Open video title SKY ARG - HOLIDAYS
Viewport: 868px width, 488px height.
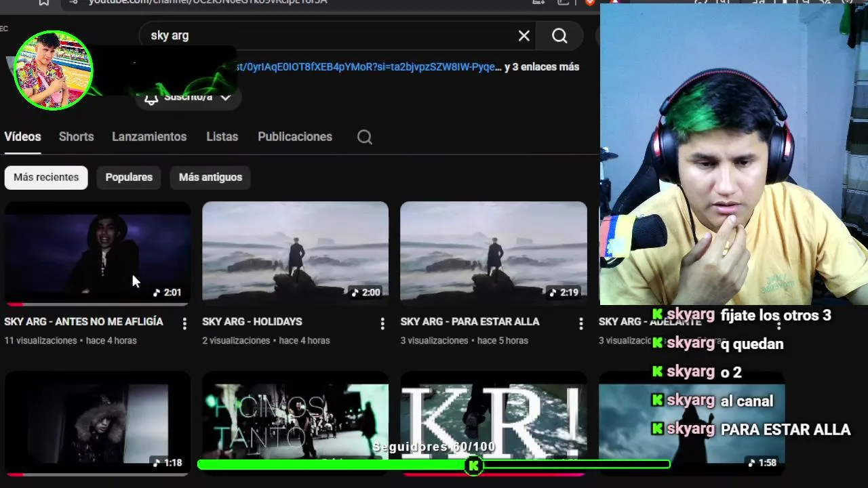tap(252, 322)
